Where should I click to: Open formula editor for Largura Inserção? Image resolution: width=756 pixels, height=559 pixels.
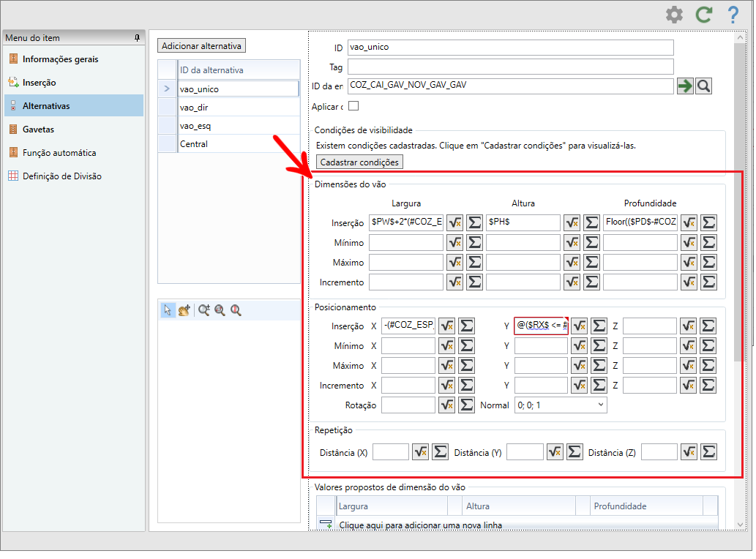click(454, 222)
